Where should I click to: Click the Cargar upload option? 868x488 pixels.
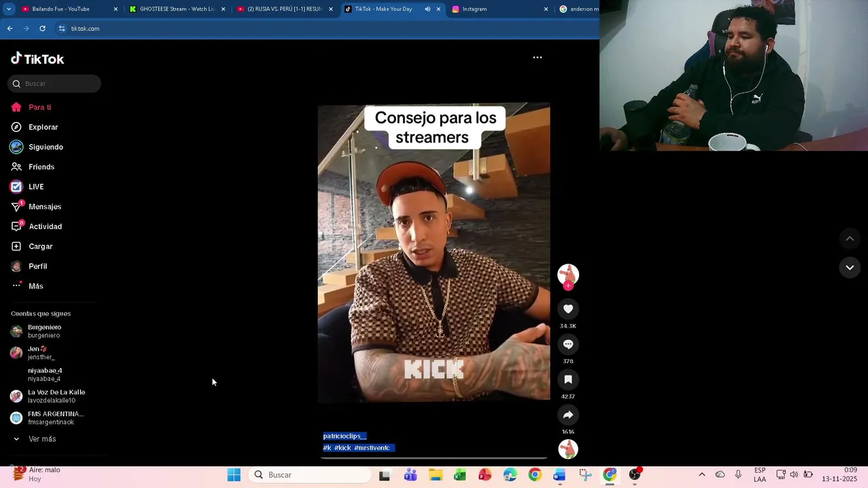click(x=32, y=246)
